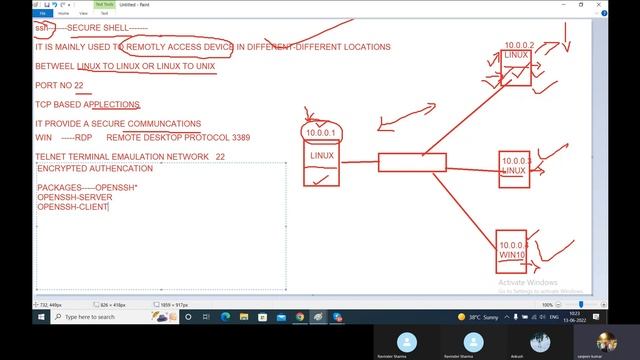Click the volume speaker icon in the tray
The height and width of the screenshot is (360, 640).
pos(543,317)
